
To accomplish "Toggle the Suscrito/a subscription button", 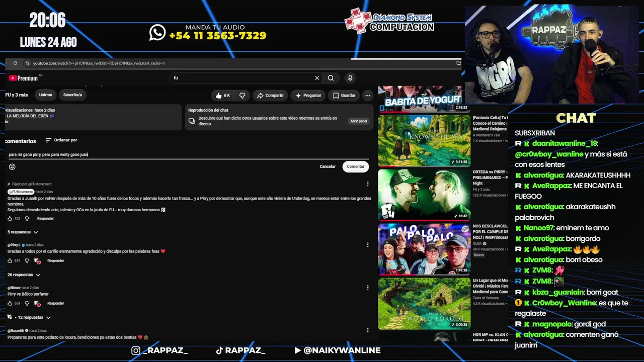I will 72,95.
